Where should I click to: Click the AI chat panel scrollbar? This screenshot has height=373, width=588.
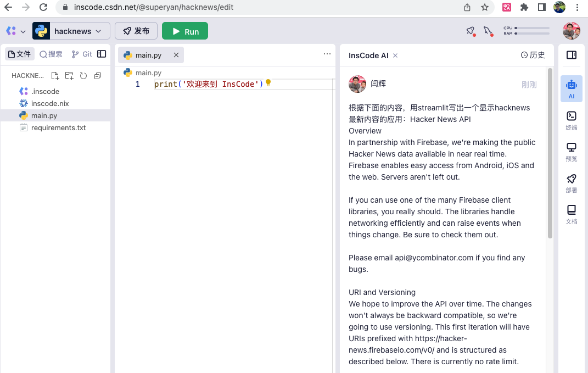[550, 153]
